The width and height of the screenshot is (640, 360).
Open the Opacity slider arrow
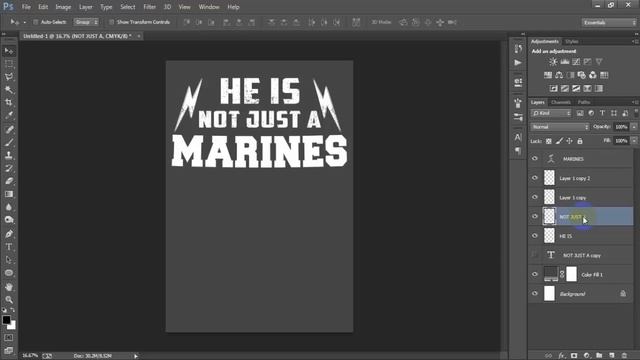pos(634,127)
